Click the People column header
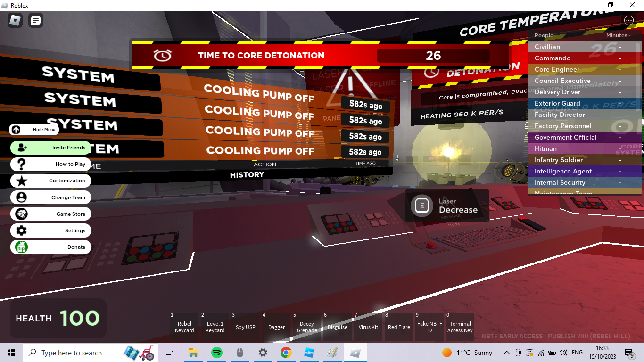The width and height of the screenshot is (644, 362). point(544,35)
